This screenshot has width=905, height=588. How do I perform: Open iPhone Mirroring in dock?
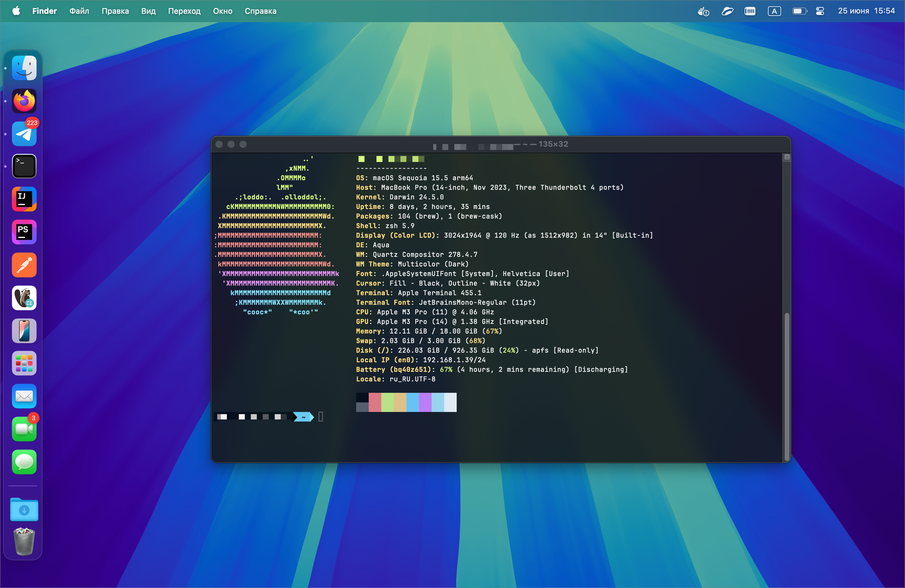click(x=24, y=331)
